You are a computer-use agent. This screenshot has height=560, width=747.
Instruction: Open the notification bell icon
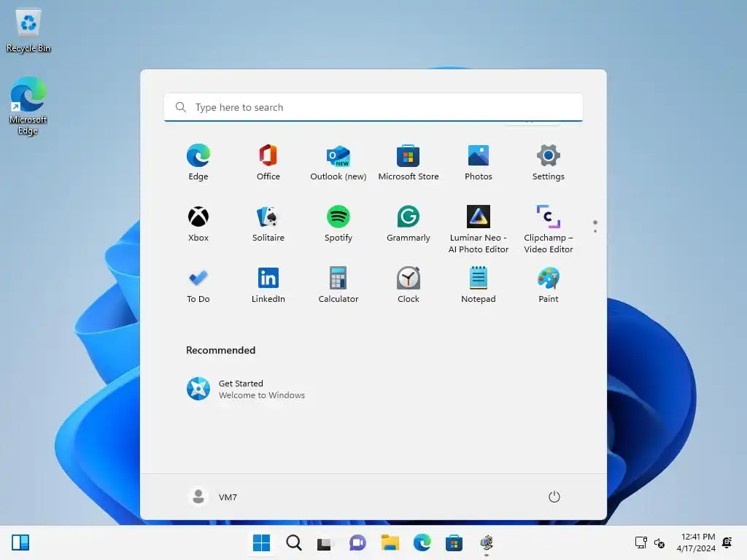point(727,542)
